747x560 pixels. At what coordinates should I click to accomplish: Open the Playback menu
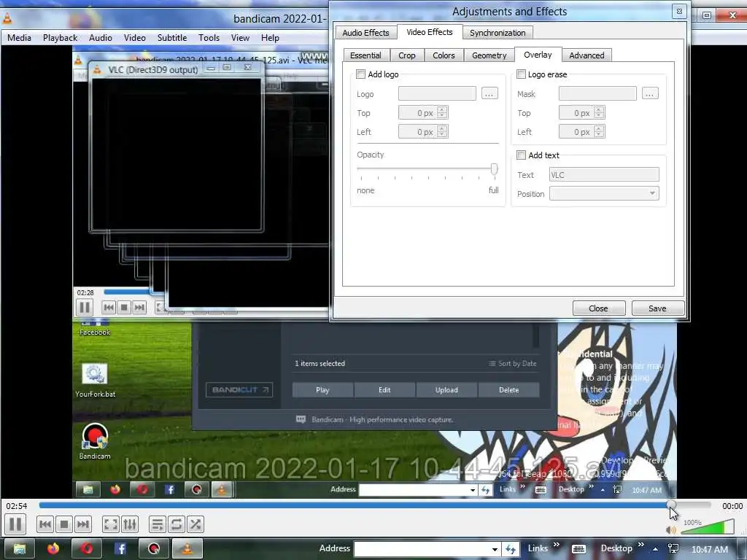pyautogui.click(x=60, y=38)
